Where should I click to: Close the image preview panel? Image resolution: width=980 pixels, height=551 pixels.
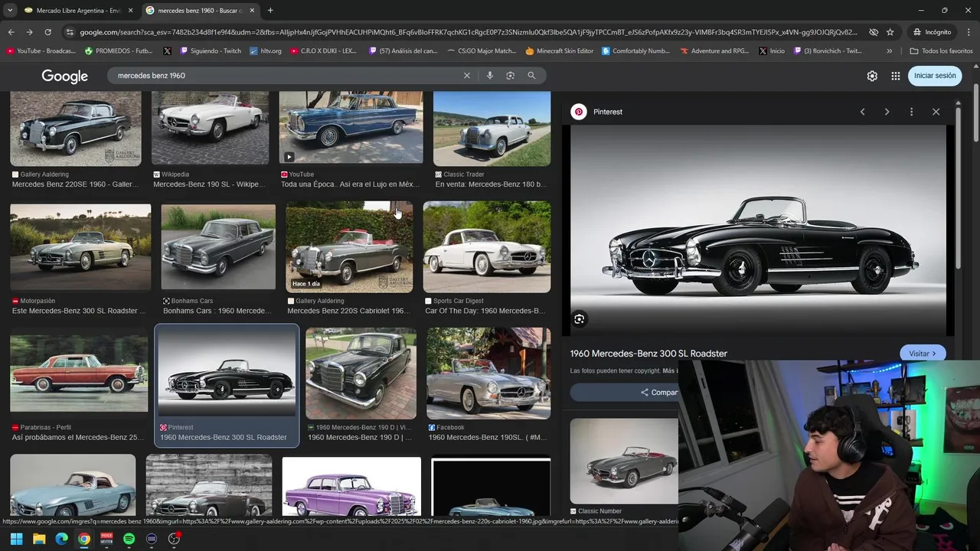(936, 112)
